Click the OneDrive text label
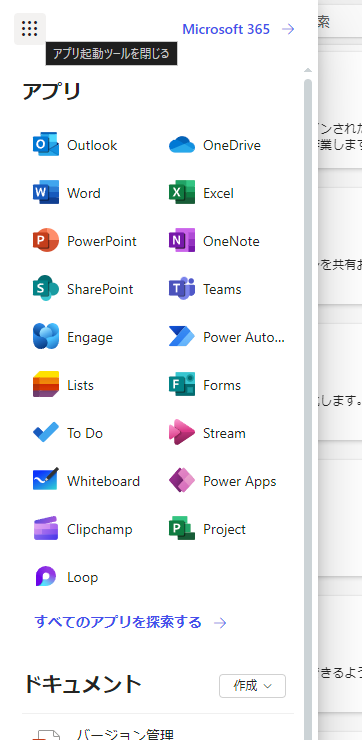The width and height of the screenshot is (362, 740). pos(232,145)
